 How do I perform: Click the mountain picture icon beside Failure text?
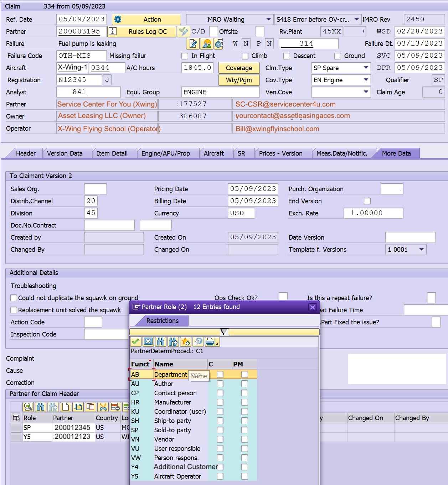(x=206, y=44)
